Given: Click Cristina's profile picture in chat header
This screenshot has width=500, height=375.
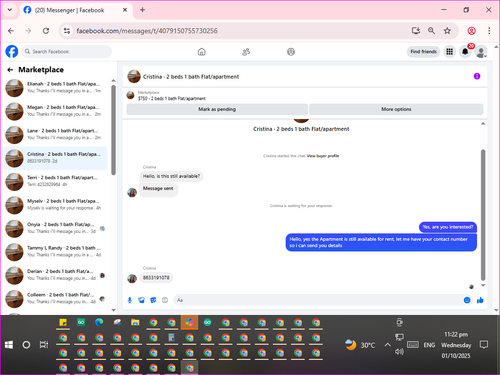Looking at the screenshot, I should pos(134,76).
